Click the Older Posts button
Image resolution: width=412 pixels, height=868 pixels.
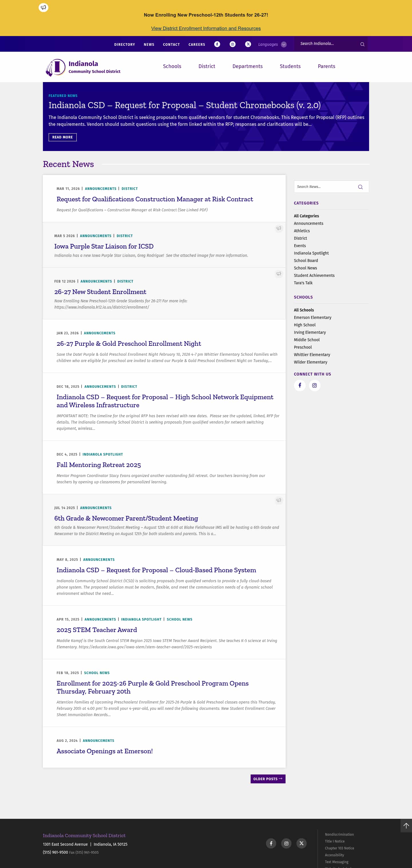(x=268, y=779)
